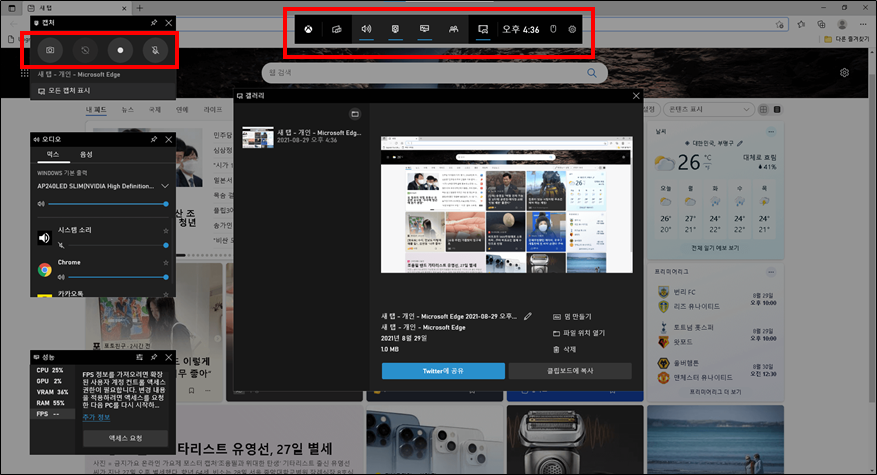Select the FPS metric row

52,414
